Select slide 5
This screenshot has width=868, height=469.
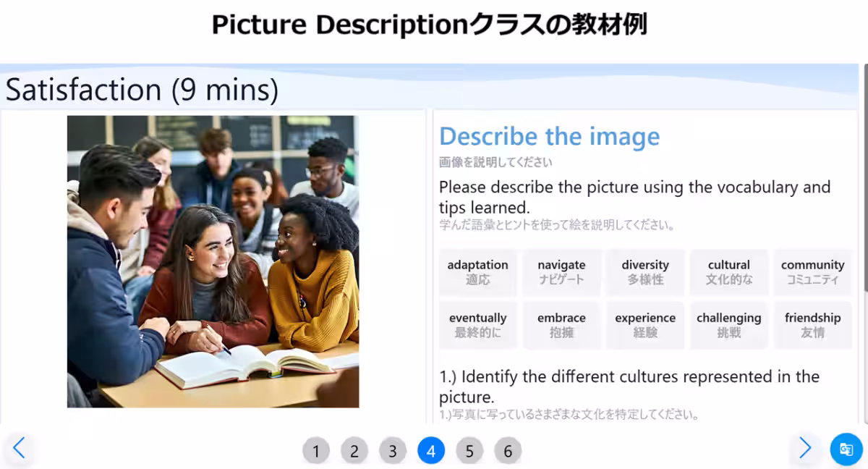(469, 450)
